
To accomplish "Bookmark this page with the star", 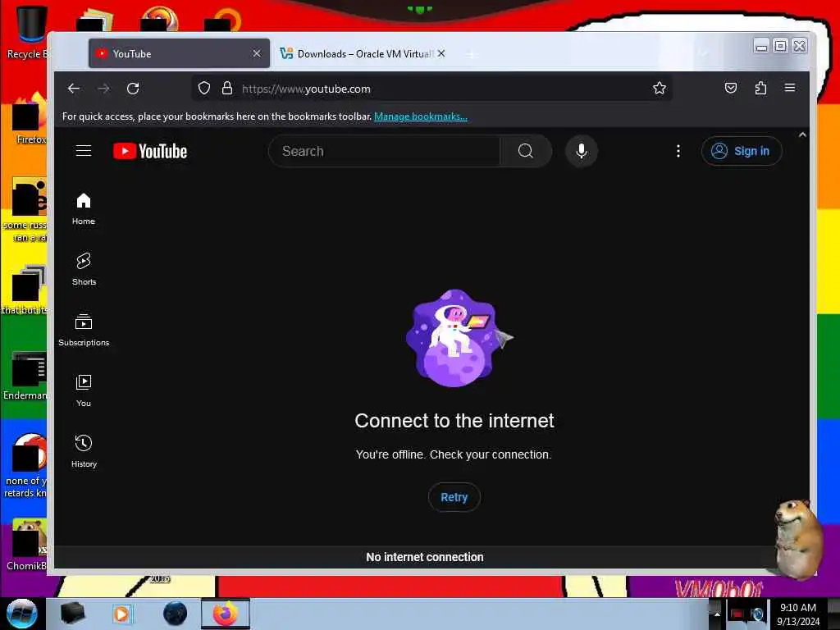I will (660, 89).
